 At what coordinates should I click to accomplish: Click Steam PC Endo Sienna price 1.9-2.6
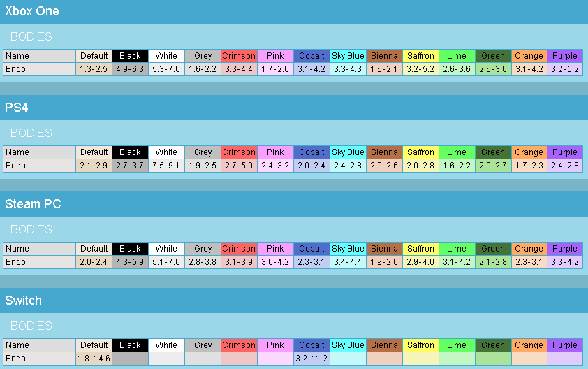point(384,262)
